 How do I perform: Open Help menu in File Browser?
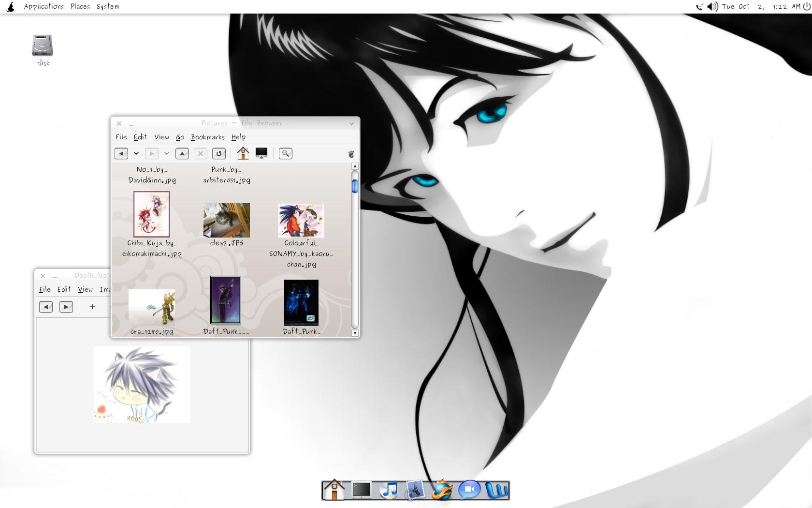tap(238, 137)
